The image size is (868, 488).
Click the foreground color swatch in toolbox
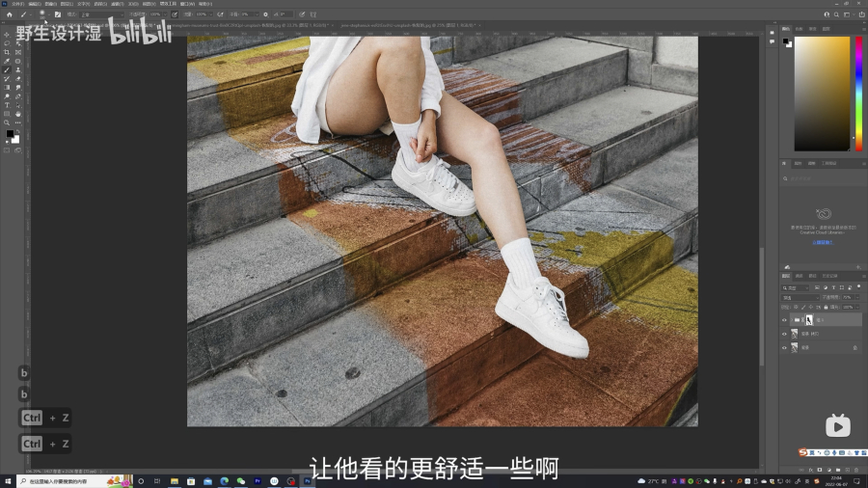[10, 133]
